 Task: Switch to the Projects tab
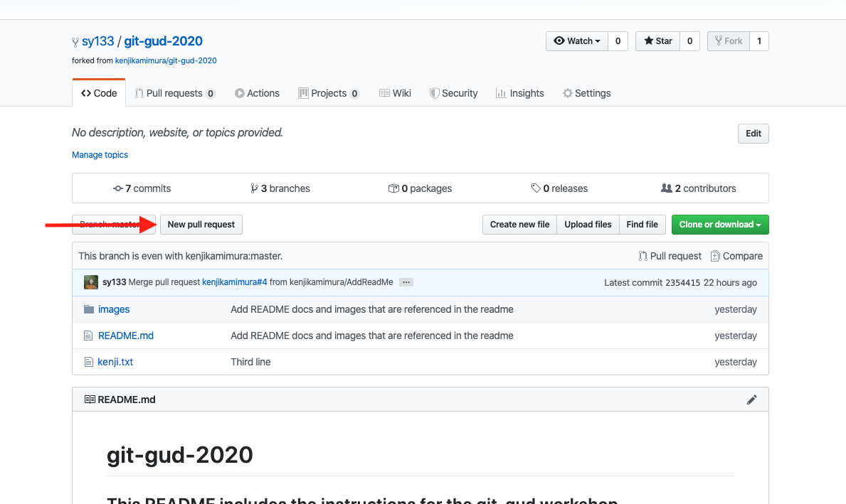[x=329, y=93]
